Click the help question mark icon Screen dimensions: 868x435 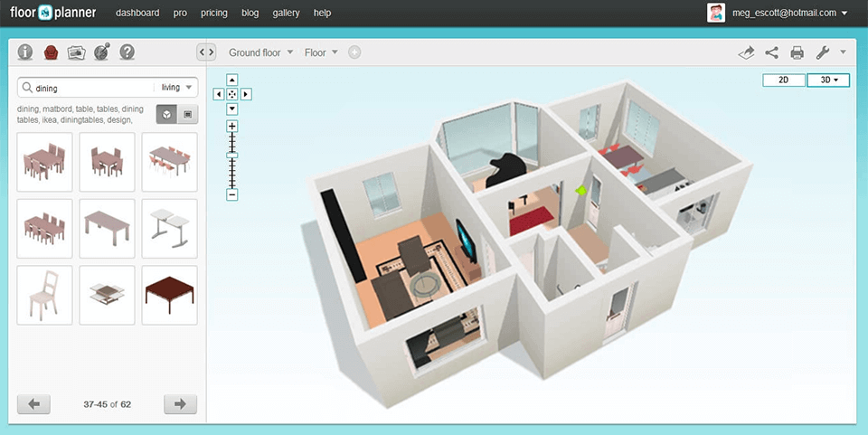click(x=127, y=52)
